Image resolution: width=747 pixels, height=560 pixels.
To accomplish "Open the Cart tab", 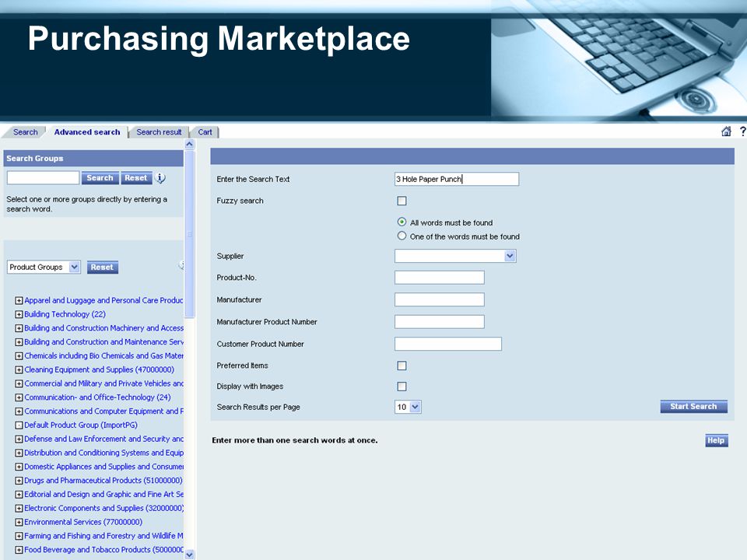I will tap(205, 132).
